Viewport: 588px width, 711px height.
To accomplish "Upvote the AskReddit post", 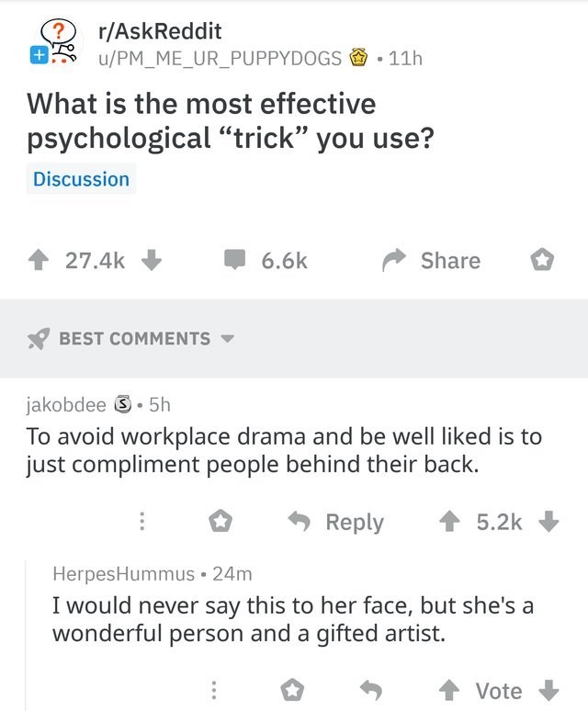I will 38,261.
